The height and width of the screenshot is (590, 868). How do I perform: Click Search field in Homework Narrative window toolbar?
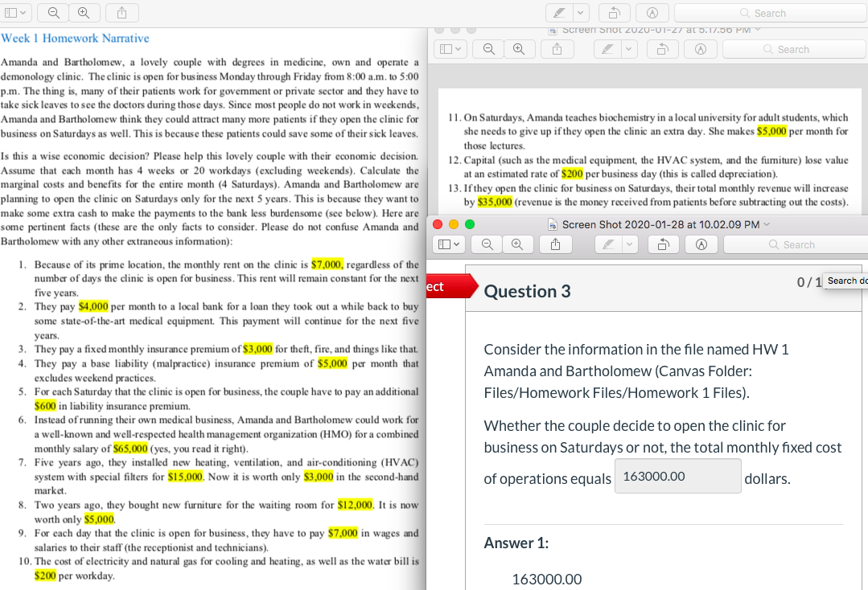coord(771,13)
